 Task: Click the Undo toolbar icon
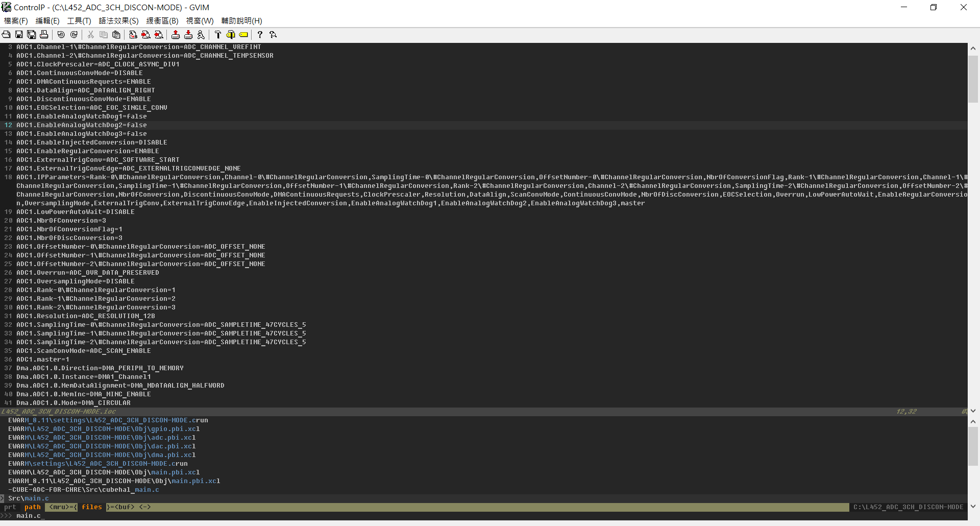click(61, 35)
